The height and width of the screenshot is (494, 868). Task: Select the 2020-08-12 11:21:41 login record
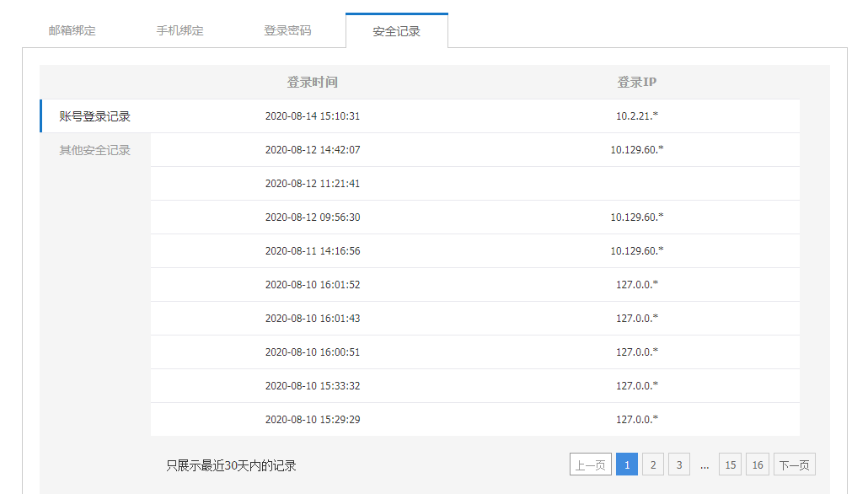click(x=313, y=184)
